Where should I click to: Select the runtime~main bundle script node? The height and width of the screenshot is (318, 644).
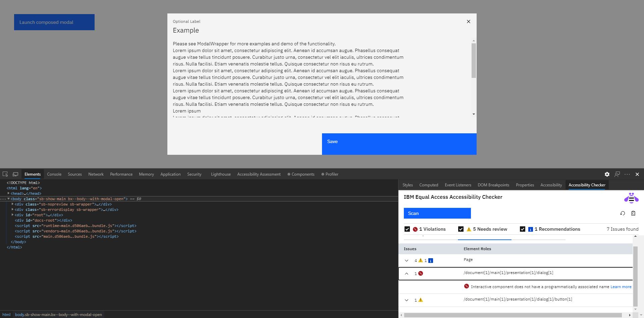pyautogui.click(x=75, y=226)
